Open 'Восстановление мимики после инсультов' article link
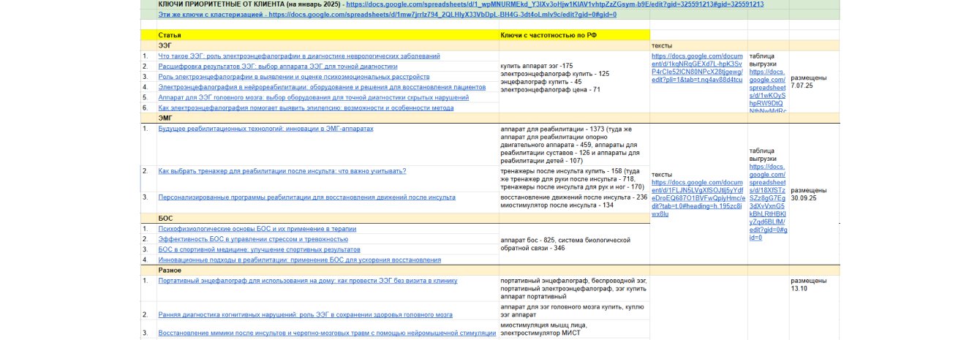980x340 pixels. pos(326,333)
